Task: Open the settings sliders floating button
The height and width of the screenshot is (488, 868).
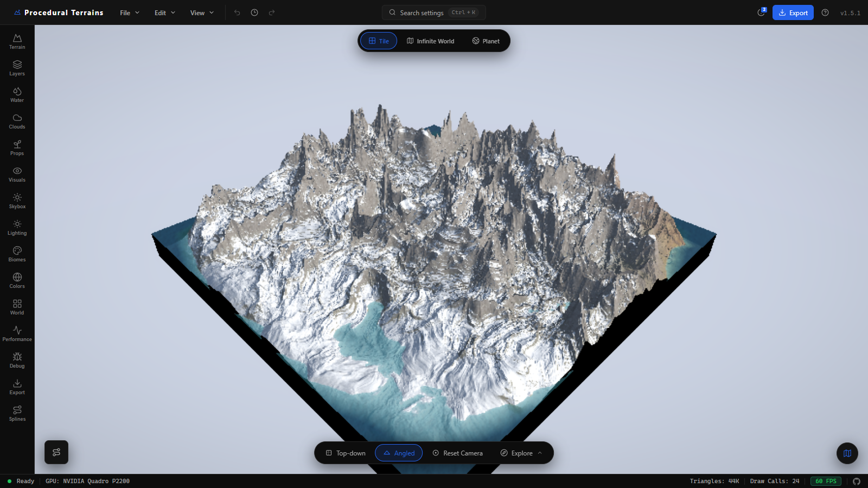Action: click(x=56, y=452)
